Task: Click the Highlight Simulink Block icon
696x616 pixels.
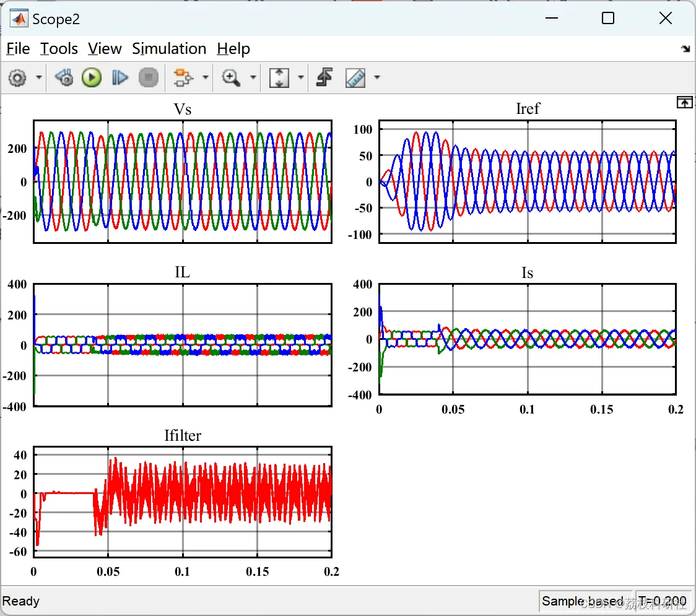Action: [183, 78]
